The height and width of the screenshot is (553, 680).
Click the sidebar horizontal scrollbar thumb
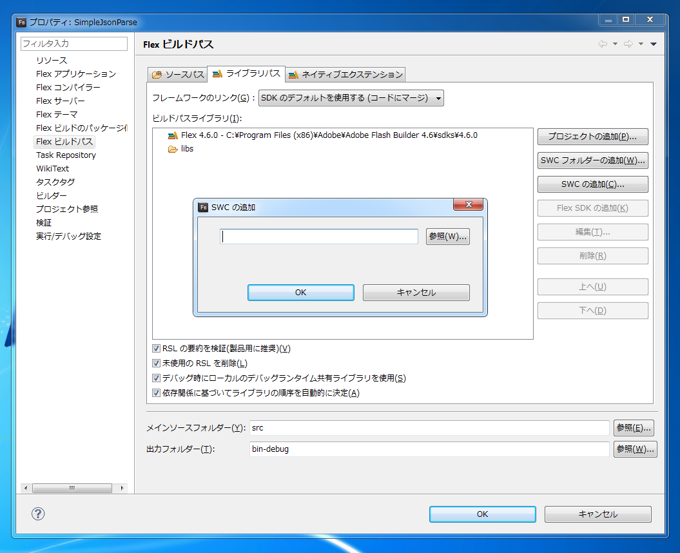(x=72, y=488)
